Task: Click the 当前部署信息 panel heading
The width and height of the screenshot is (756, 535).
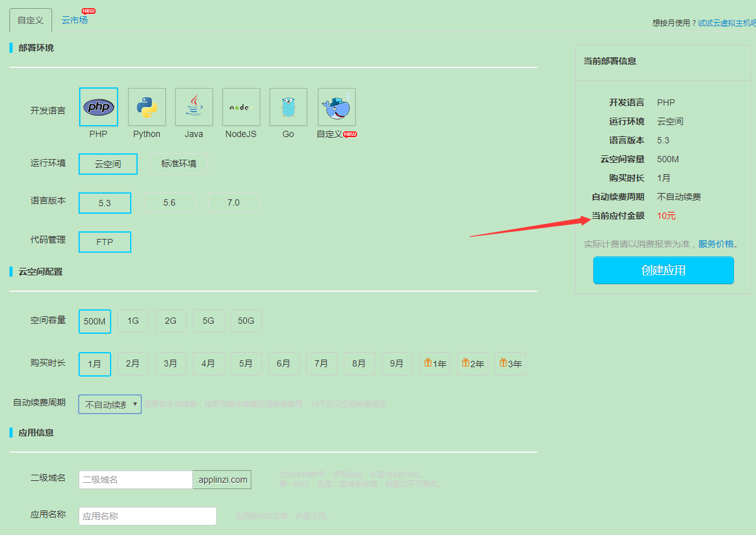Action: [610, 61]
